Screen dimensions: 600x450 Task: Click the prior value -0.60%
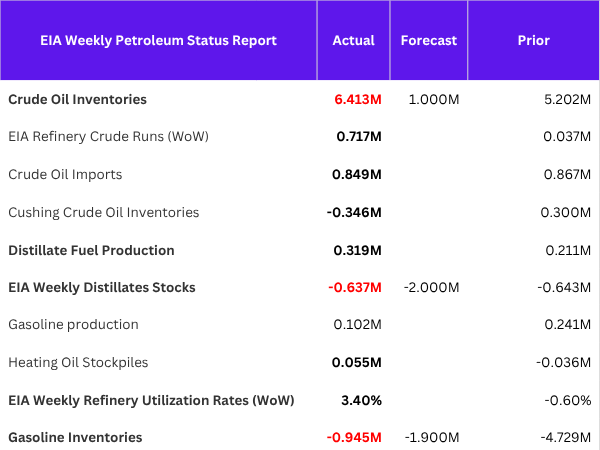[x=568, y=401]
